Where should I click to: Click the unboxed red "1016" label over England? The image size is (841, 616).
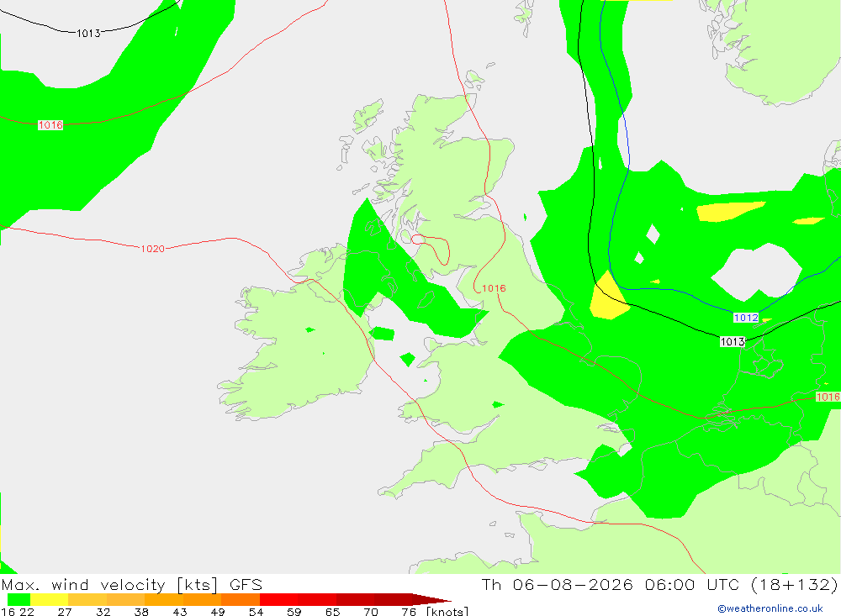(x=494, y=288)
